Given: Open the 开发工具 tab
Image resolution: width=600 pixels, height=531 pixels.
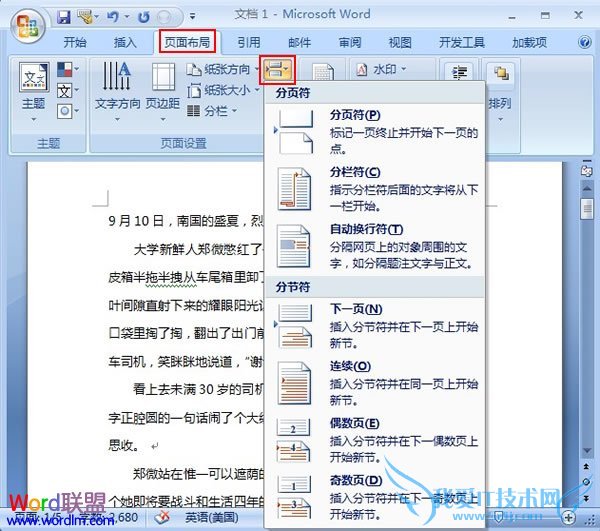Looking at the screenshot, I should click(x=462, y=42).
